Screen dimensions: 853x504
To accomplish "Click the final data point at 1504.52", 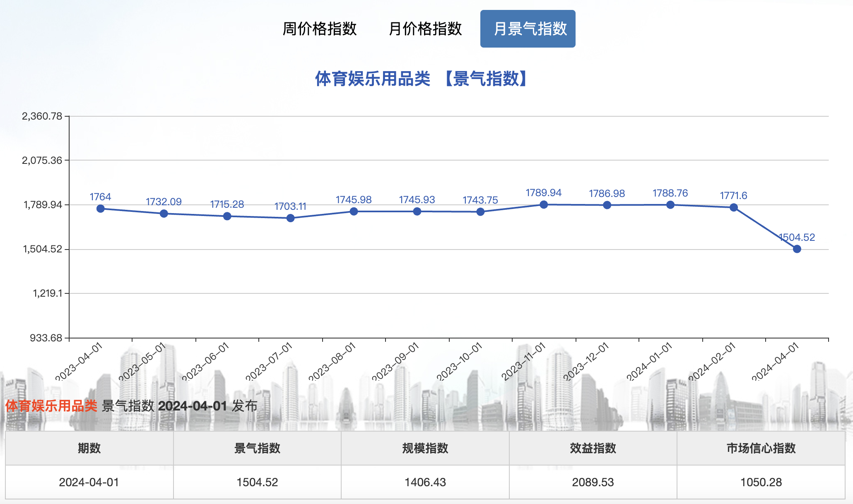I will click(x=797, y=249).
